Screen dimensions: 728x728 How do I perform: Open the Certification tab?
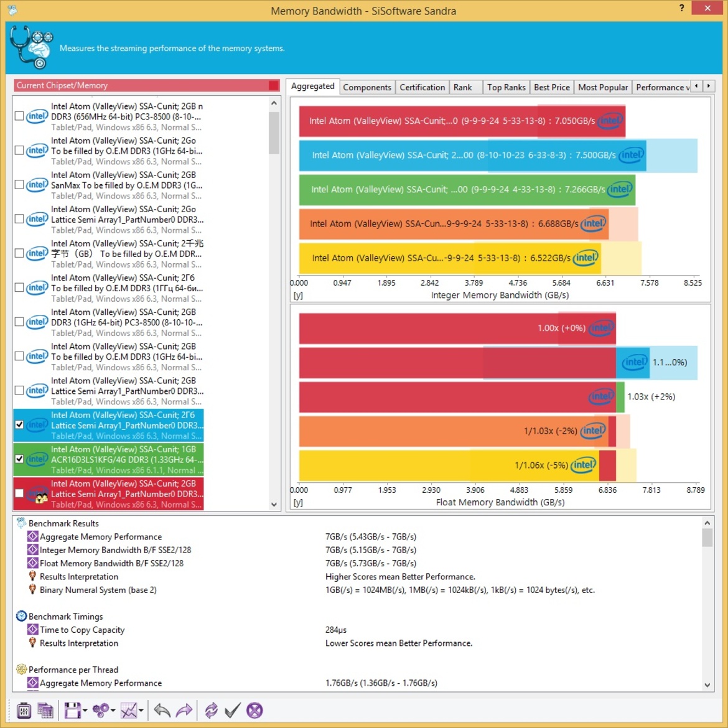[422, 87]
